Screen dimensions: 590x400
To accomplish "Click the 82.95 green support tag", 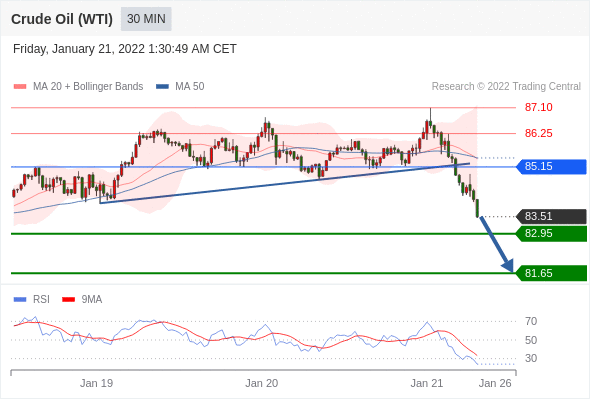I will (x=551, y=233).
